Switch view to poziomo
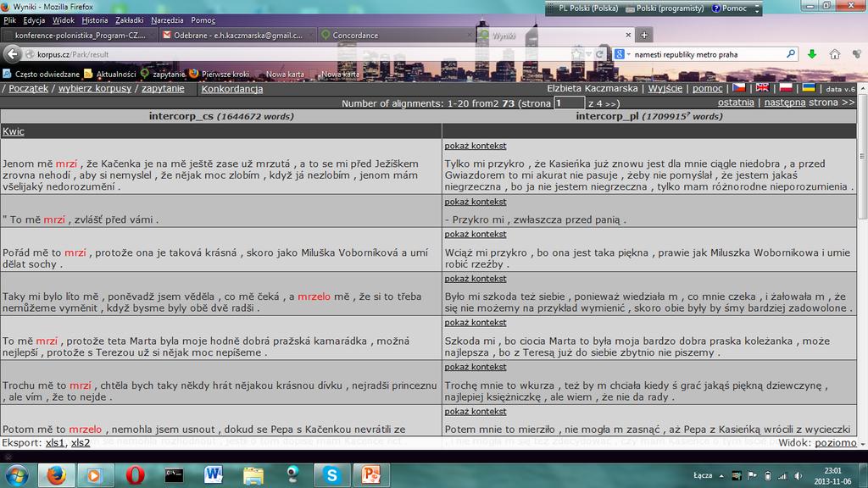The image size is (868, 488). click(x=835, y=442)
